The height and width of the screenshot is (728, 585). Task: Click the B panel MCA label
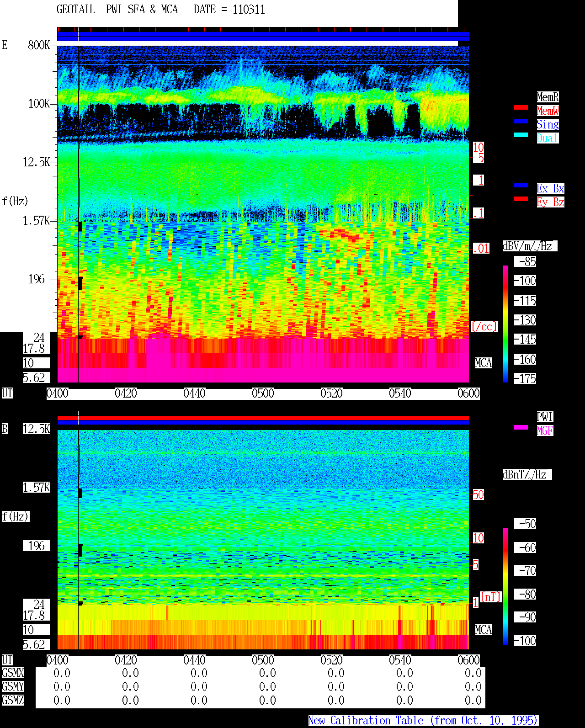click(484, 630)
